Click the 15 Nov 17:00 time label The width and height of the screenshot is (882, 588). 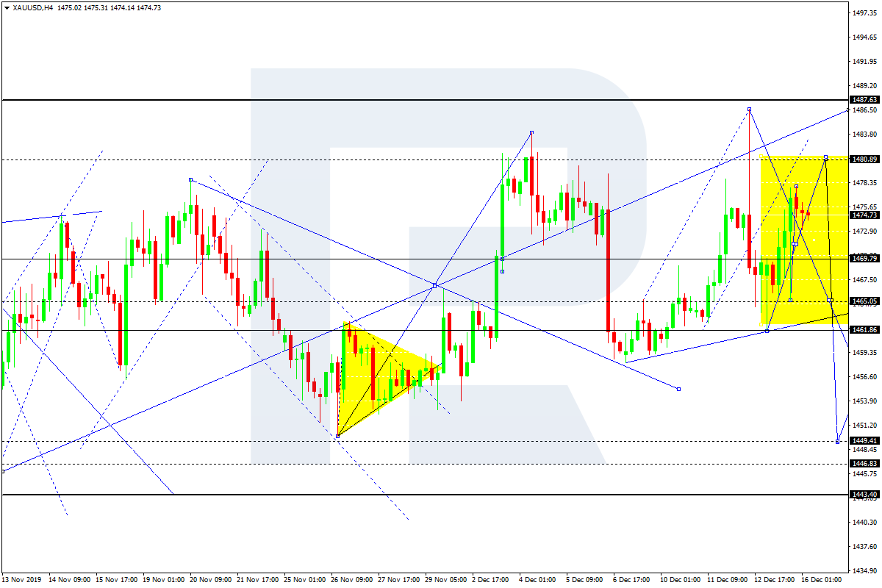pos(118,580)
